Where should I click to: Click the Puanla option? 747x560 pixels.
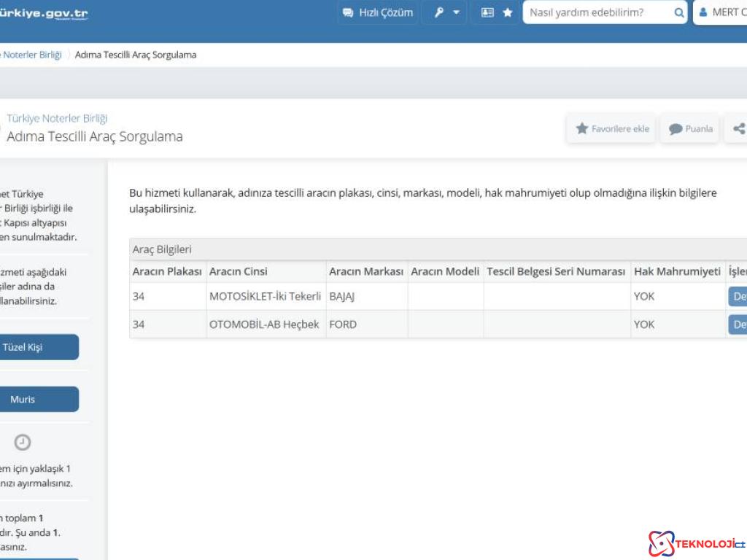689,128
